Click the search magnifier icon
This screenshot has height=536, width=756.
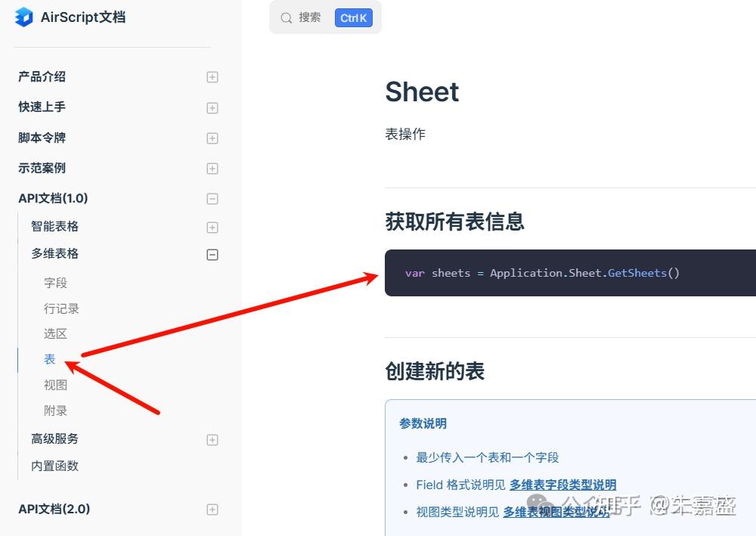click(x=286, y=18)
